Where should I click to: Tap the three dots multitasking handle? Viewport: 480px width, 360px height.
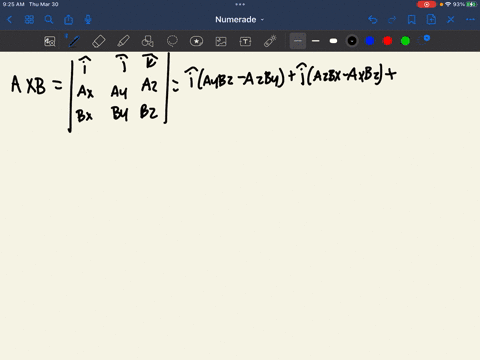pyautogui.click(x=240, y=4)
